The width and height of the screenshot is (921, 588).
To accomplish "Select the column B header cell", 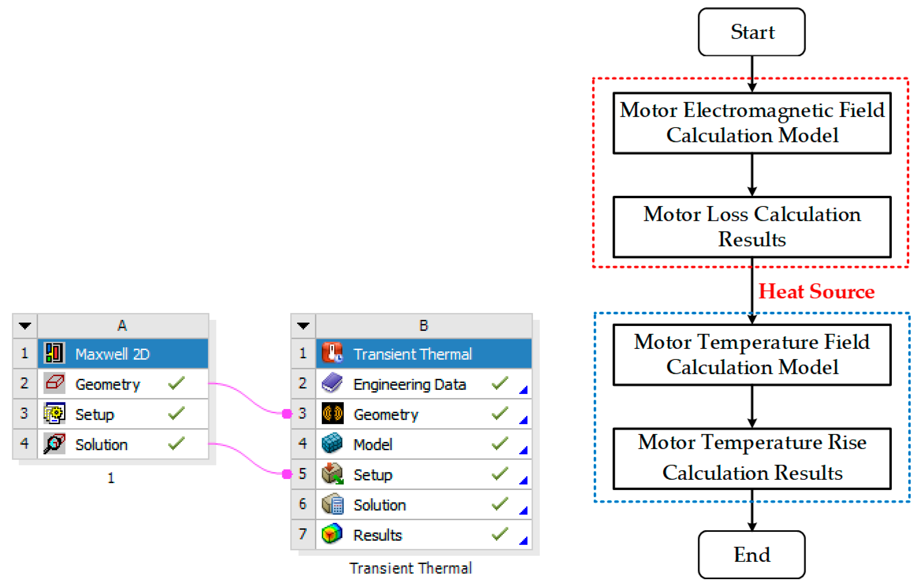I will coord(423,326).
